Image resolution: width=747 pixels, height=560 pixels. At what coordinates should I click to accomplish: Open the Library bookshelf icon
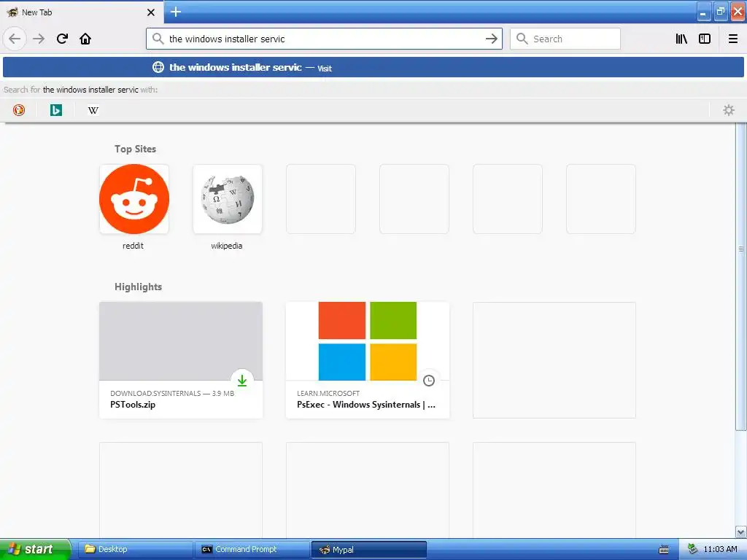[x=681, y=39]
